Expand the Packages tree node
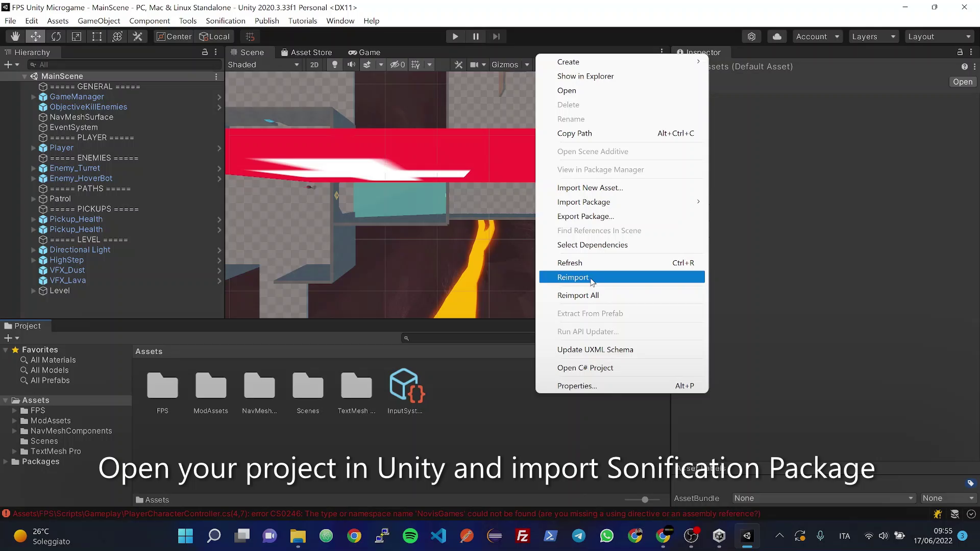980x551 pixels. pos(6,462)
